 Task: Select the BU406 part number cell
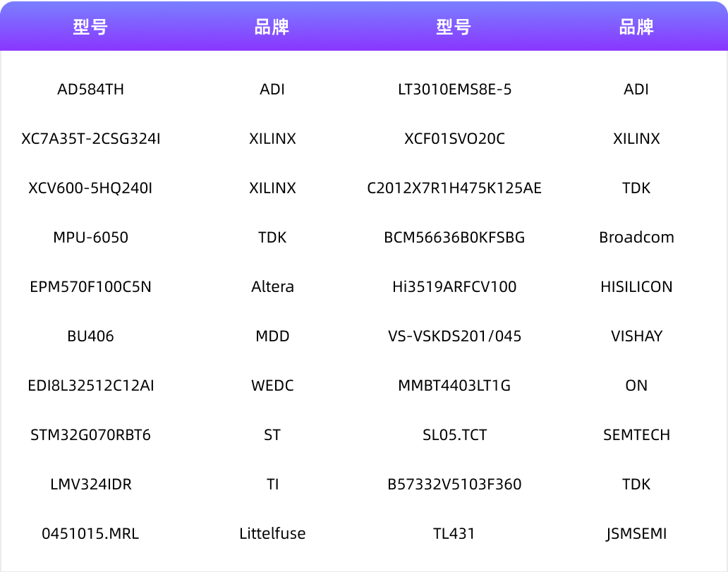89,336
